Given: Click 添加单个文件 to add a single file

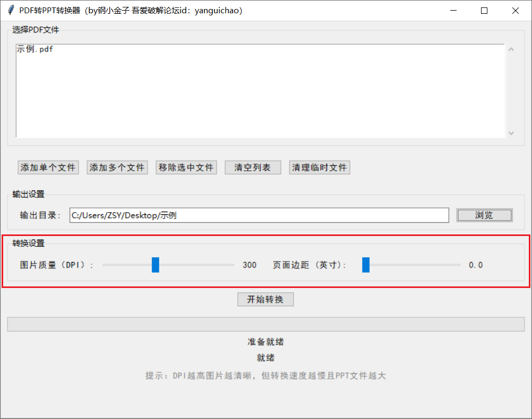Looking at the screenshot, I should [48, 167].
